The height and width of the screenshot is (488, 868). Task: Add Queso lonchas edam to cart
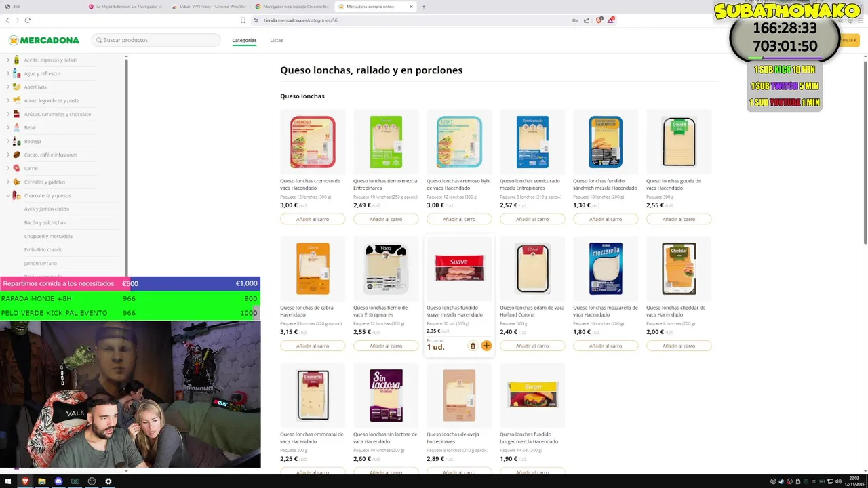pos(532,346)
